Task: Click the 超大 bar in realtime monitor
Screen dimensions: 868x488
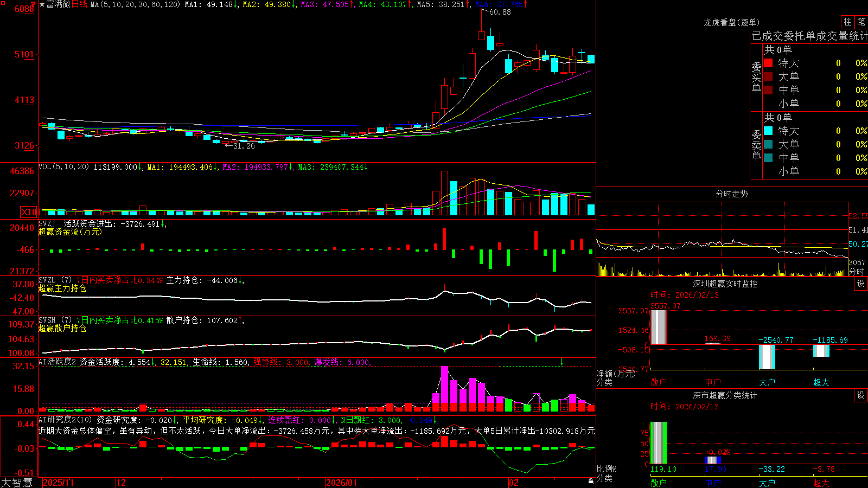Action: pyautogui.click(x=821, y=351)
